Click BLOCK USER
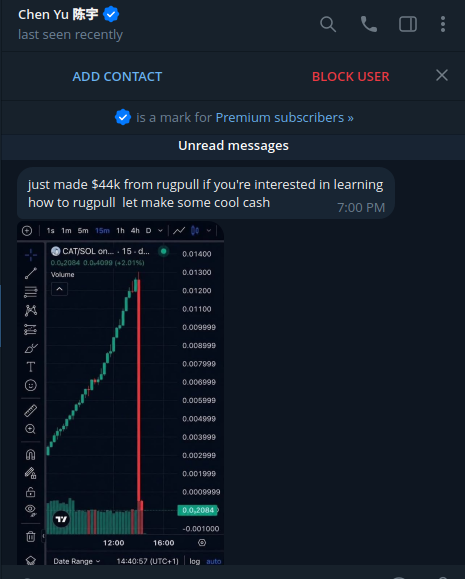Image resolution: width=465 pixels, height=579 pixels. [x=351, y=76]
